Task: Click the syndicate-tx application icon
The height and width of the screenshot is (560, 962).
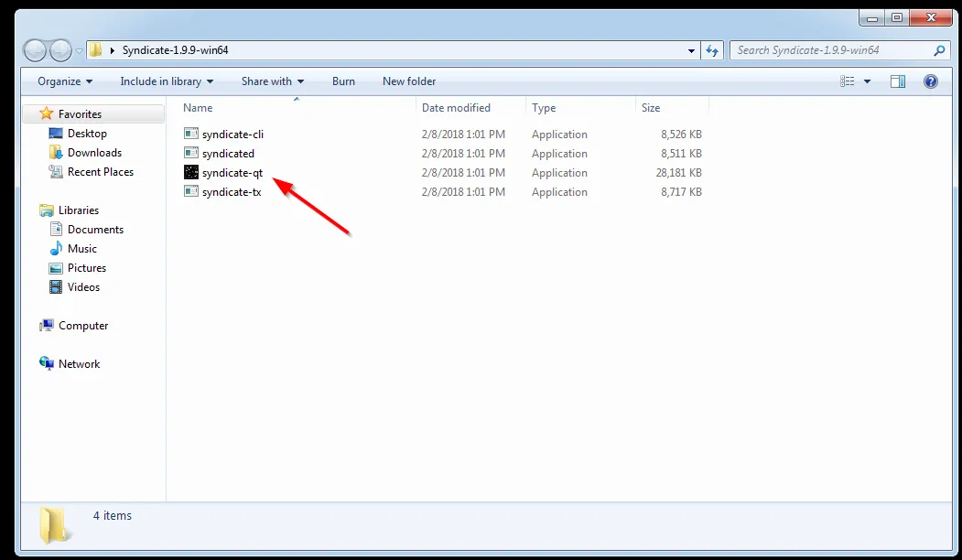Action: (191, 191)
